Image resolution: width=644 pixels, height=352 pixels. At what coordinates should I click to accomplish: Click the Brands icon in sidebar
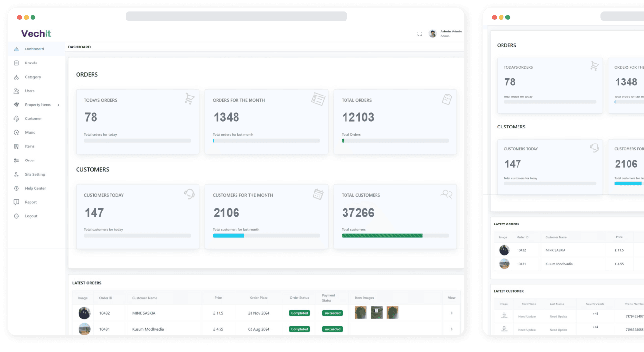16,63
